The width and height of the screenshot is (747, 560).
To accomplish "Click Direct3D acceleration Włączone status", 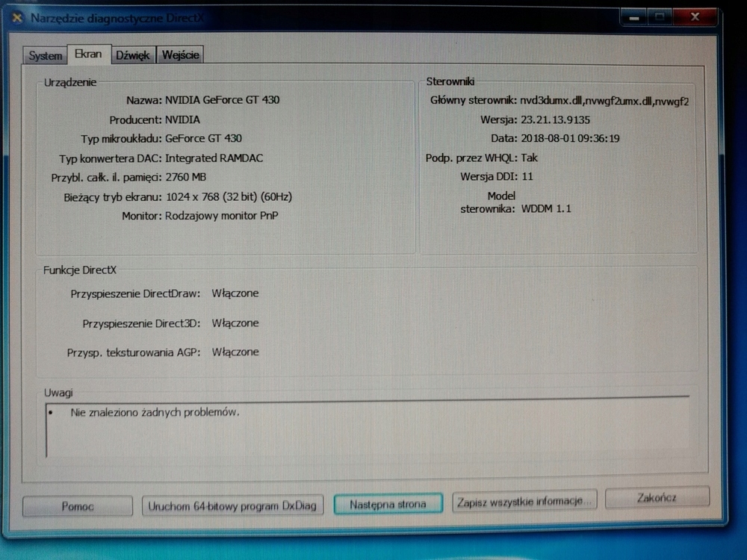I will pyautogui.click(x=235, y=323).
